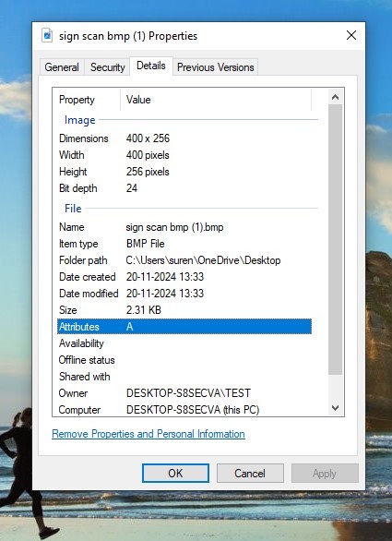Screen dimensions: 392x541
Task: Click the BMP file icon in title bar
Action: pyautogui.click(x=47, y=35)
